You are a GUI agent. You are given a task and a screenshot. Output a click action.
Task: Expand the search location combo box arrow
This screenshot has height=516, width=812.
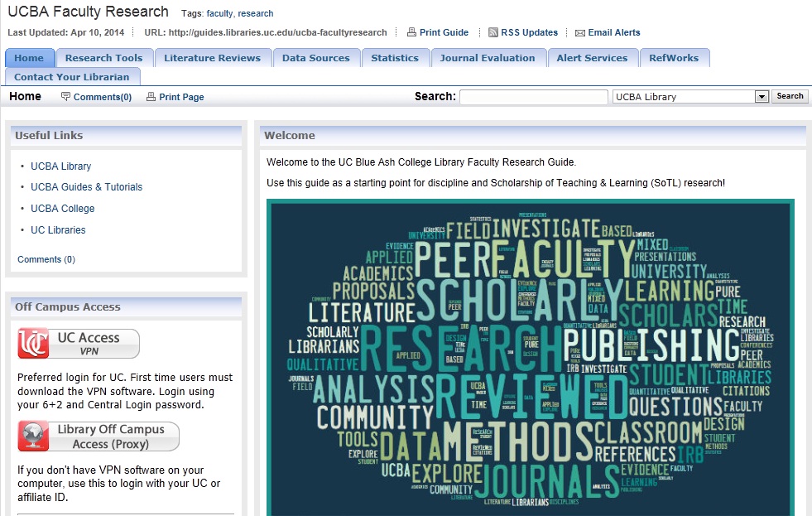point(761,96)
